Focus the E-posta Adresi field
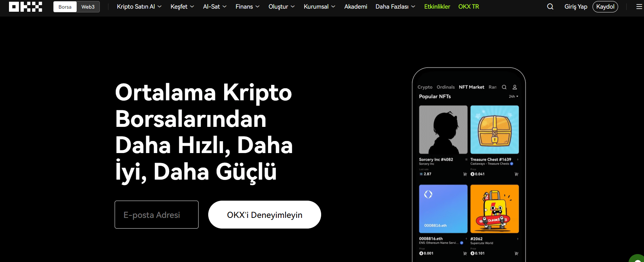 (x=156, y=214)
